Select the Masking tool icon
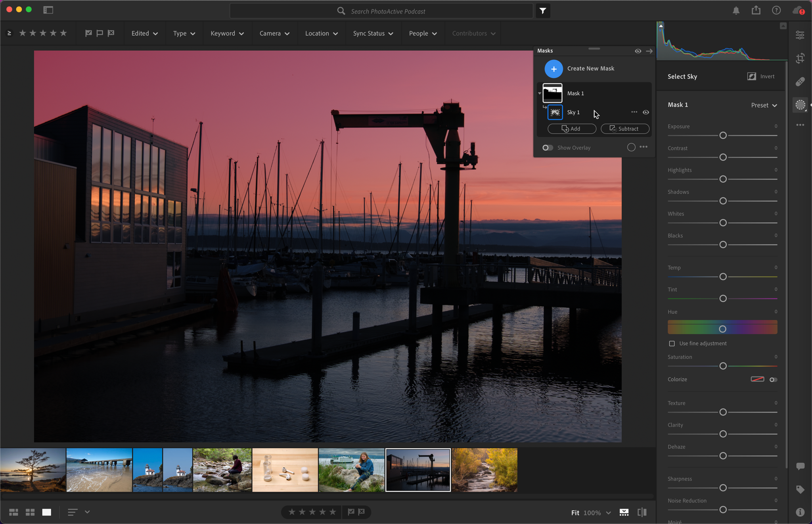Image resolution: width=812 pixels, height=524 pixels. click(x=800, y=105)
